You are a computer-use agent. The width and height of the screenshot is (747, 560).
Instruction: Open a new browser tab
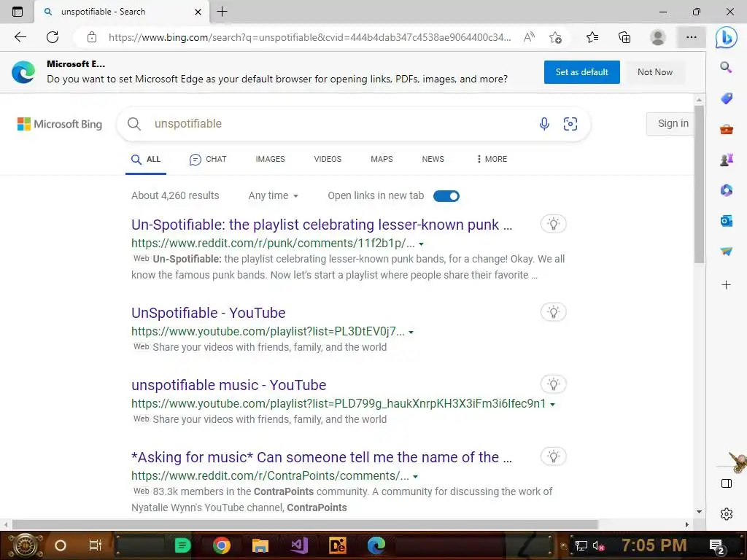tap(222, 12)
